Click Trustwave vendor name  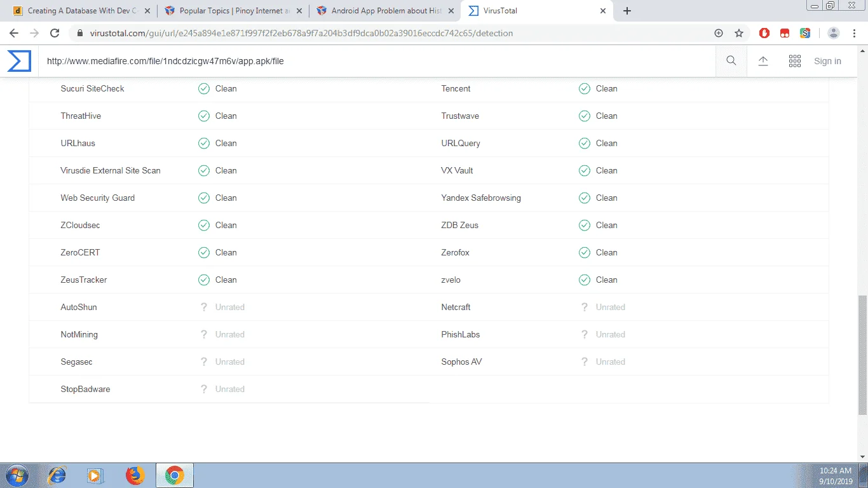pos(460,116)
